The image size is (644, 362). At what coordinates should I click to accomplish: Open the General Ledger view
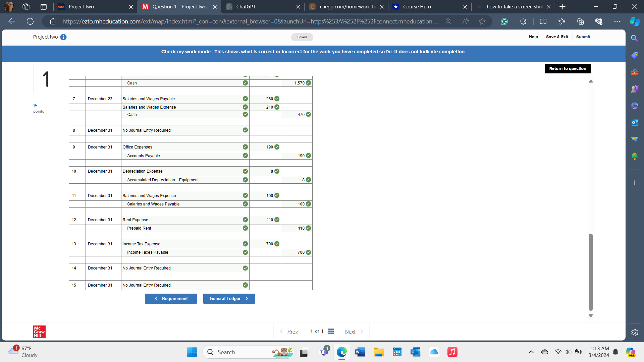229,298
